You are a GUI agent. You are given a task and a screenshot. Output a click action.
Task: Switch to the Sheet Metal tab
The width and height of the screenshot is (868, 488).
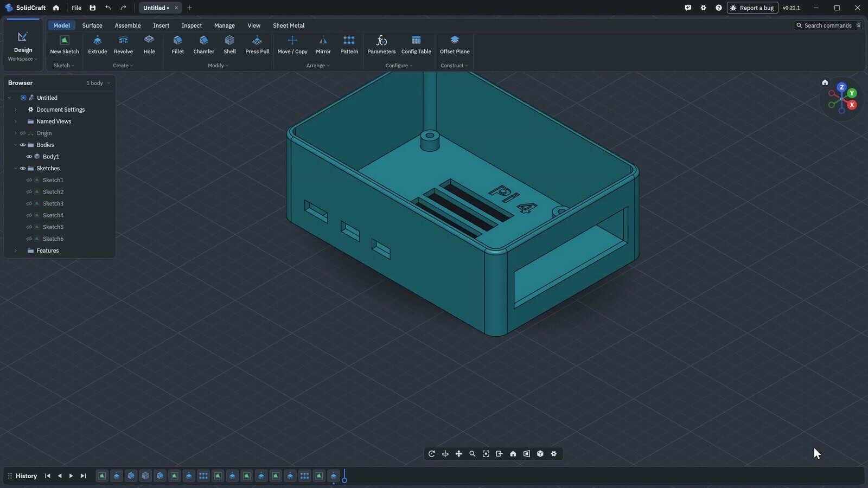coord(289,25)
